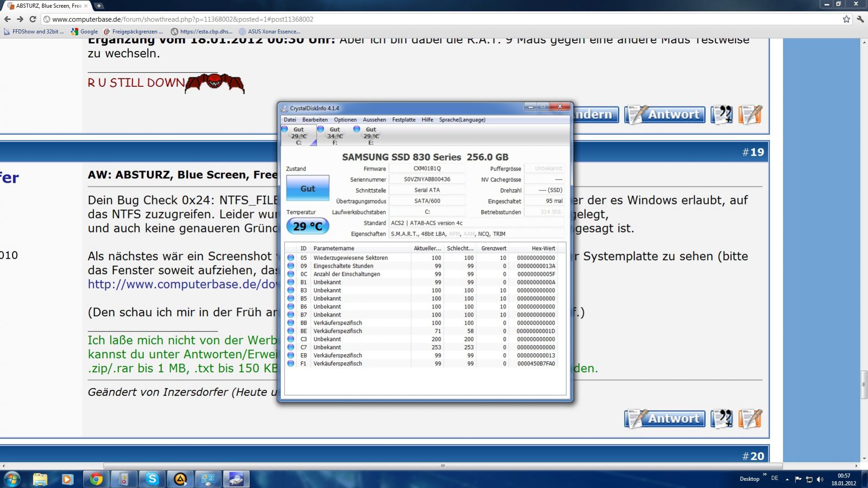Switch to the E: drive tab

371,136
